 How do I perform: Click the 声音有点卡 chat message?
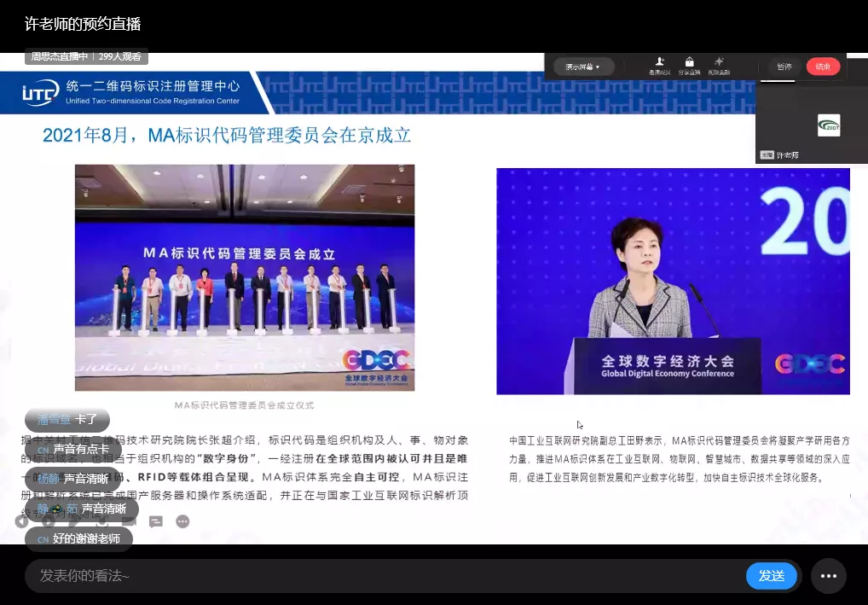[x=73, y=449]
